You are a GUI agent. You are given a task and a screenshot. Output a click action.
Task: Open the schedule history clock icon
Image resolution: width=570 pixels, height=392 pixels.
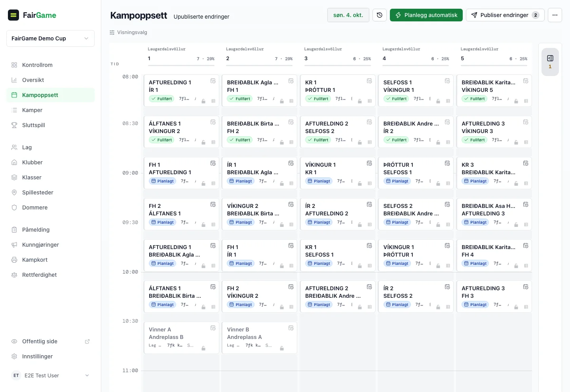[380, 15]
